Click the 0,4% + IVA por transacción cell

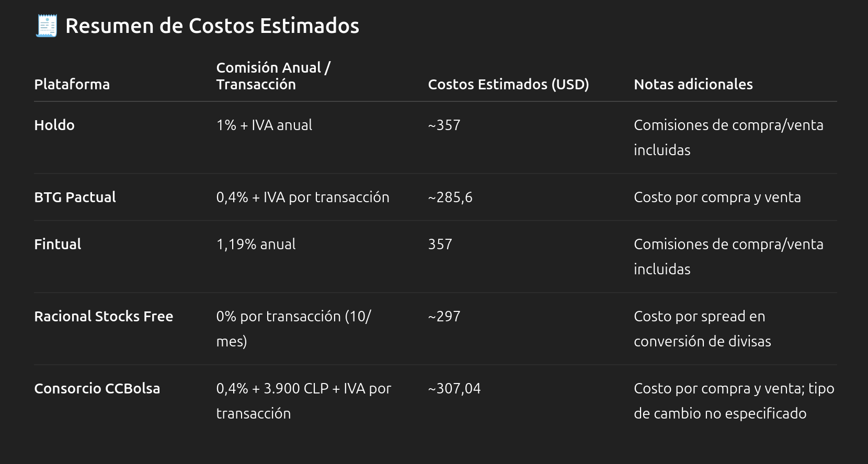pyautogui.click(x=303, y=197)
